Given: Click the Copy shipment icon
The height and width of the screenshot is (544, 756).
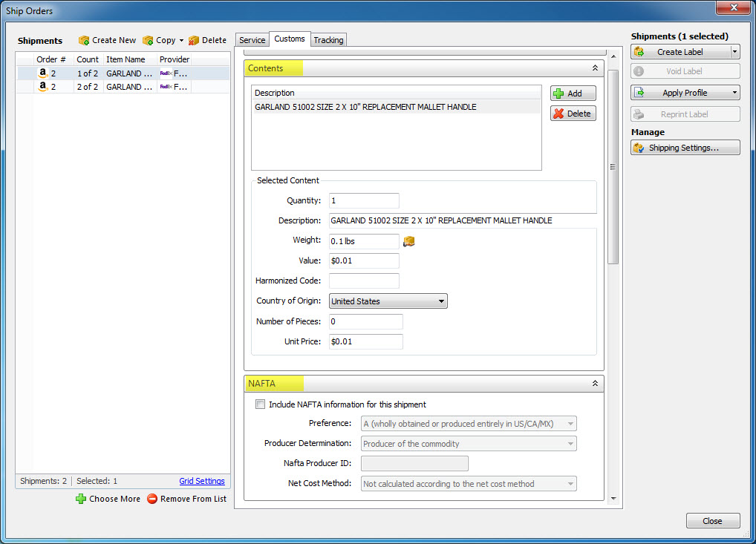Looking at the screenshot, I should pyautogui.click(x=148, y=40).
